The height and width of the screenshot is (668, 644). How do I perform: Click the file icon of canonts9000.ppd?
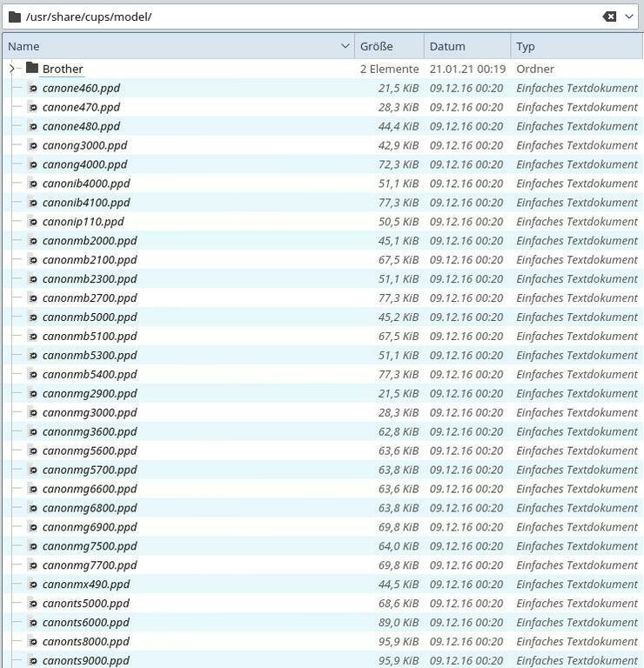33,660
